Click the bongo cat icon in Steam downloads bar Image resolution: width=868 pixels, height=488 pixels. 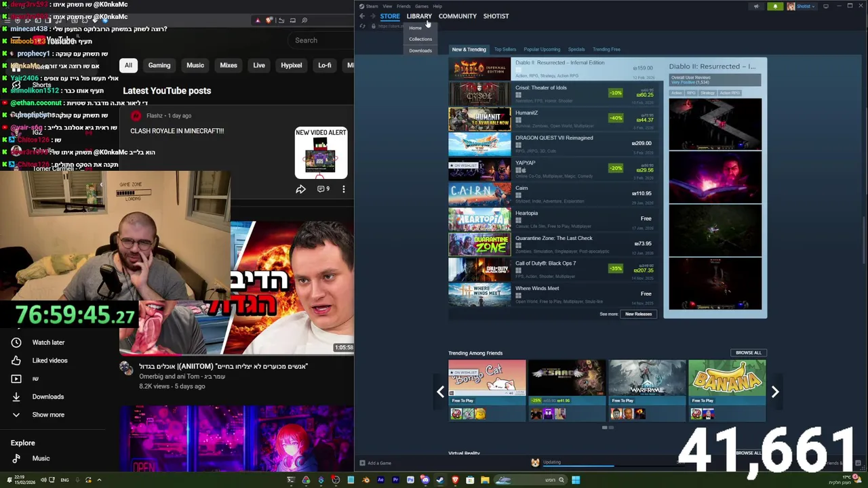click(535, 463)
